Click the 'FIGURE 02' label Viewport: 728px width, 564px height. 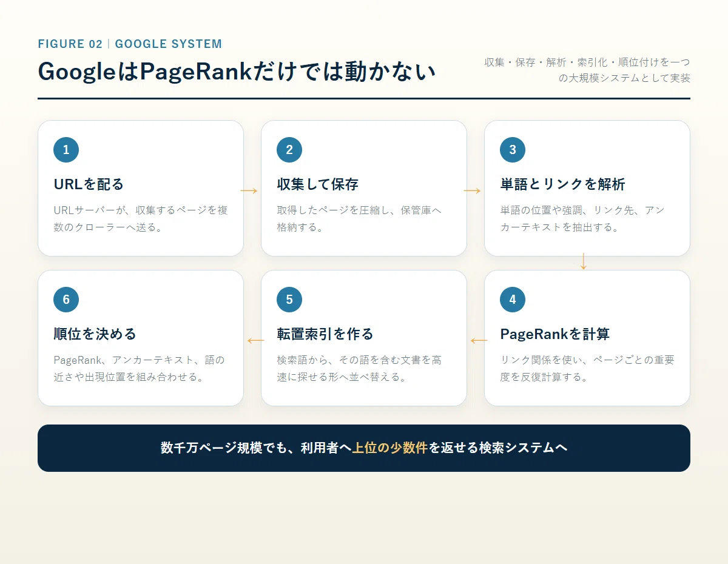[x=70, y=44]
